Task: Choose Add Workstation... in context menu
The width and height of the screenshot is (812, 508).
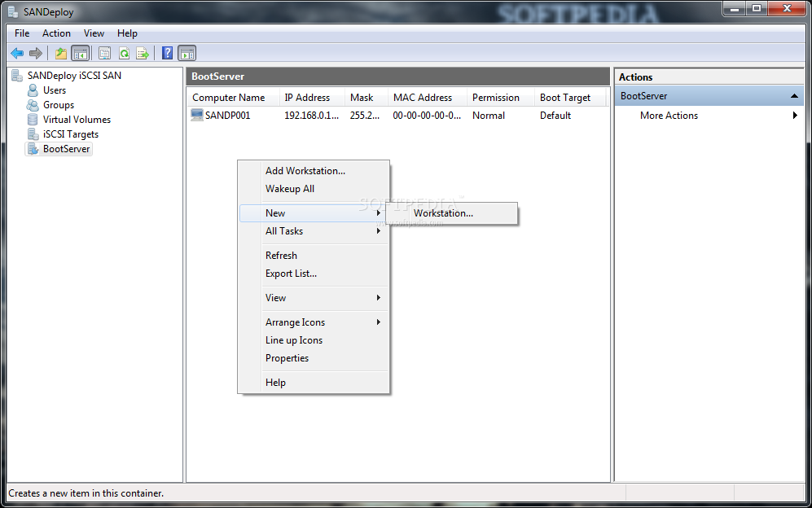Action: 314,171
